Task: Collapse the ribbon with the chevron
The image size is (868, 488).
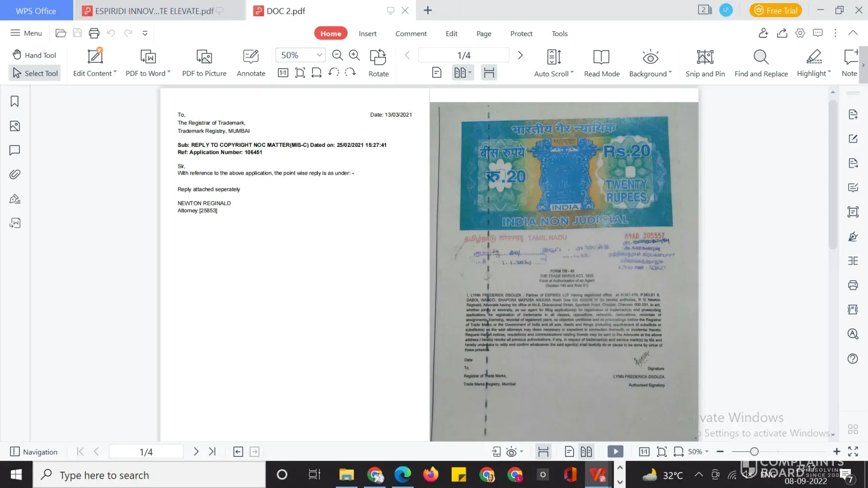Action: pos(853,33)
